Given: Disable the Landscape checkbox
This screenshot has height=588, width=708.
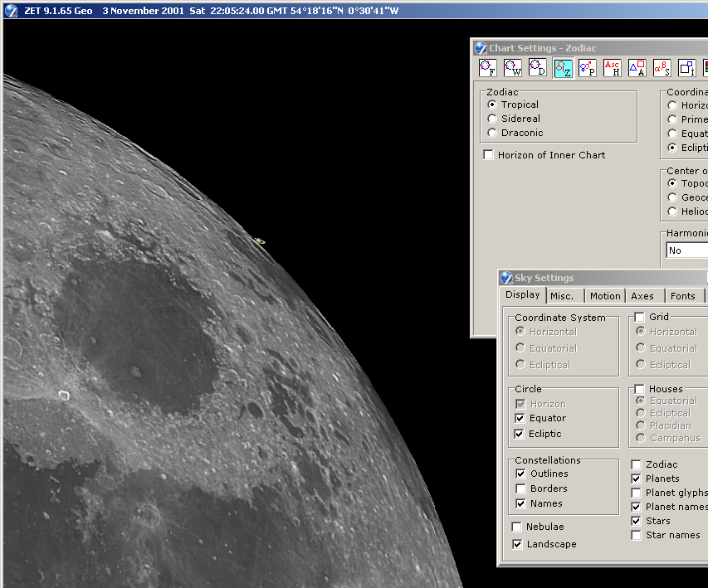Looking at the screenshot, I should tap(517, 544).
